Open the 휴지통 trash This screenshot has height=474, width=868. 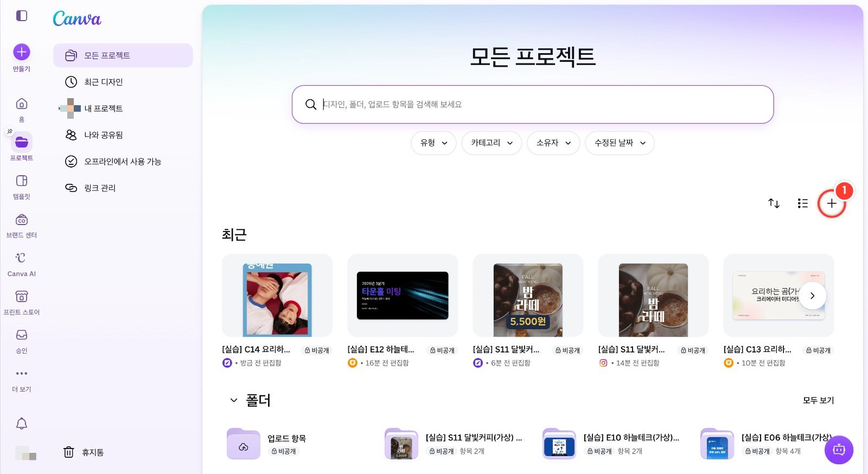pyautogui.click(x=84, y=452)
